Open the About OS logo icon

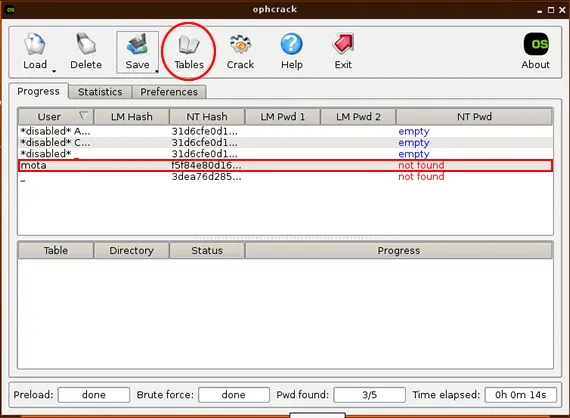pos(536,44)
